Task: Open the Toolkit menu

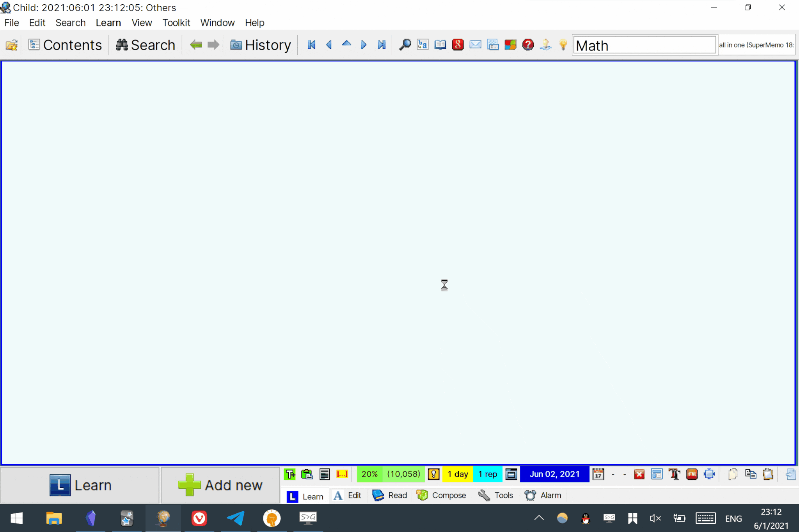Action: click(x=176, y=23)
